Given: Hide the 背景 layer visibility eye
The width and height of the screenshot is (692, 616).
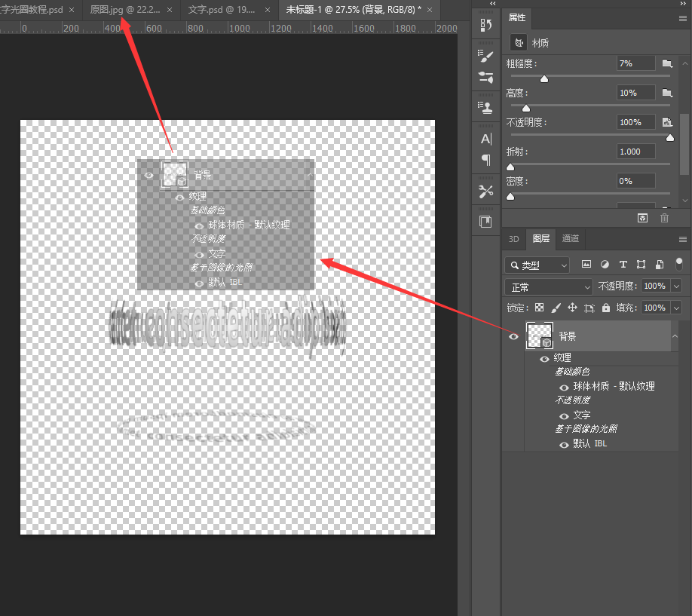Looking at the screenshot, I should 513,336.
